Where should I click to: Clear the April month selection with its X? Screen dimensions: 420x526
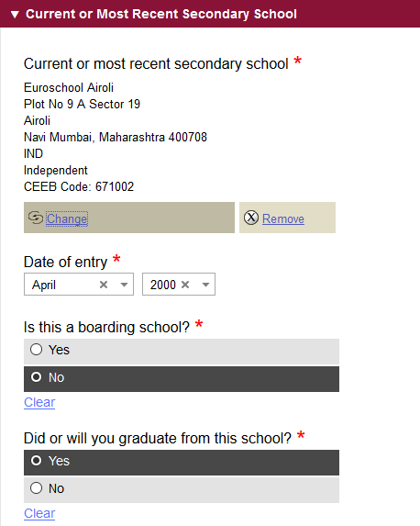point(104,285)
